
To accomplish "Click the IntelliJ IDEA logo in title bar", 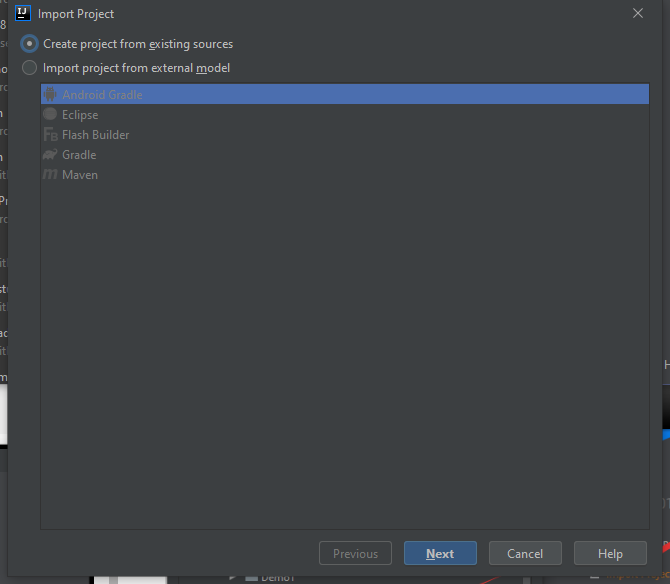I will [23, 13].
